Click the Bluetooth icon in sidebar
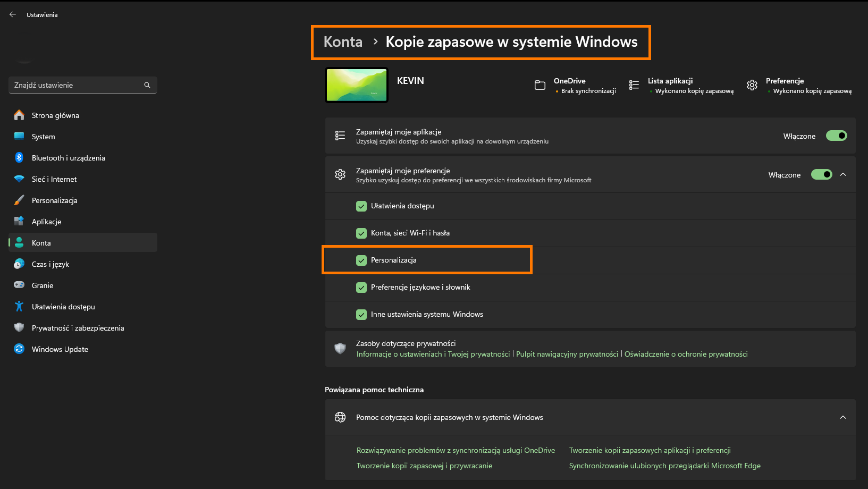This screenshot has height=489, width=868. click(x=19, y=157)
